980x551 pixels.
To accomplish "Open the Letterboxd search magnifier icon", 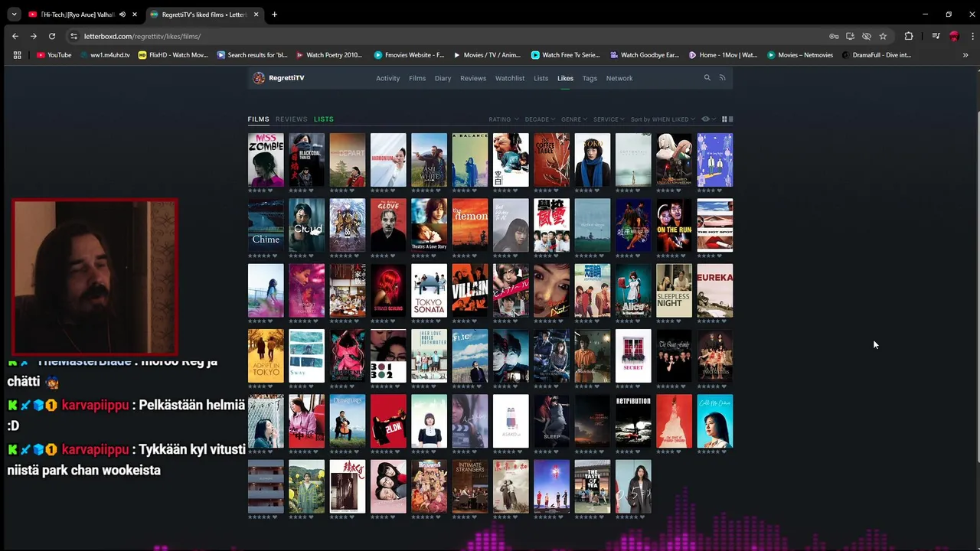I will point(707,78).
